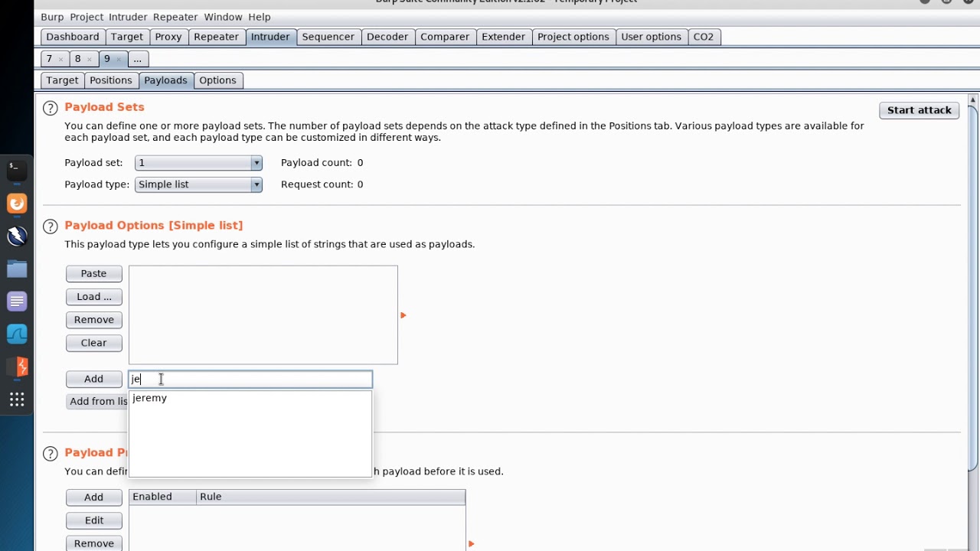This screenshot has height=551, width=980.
Task: Close Intruder attack tab 8
Action: [x=89, y=60]
